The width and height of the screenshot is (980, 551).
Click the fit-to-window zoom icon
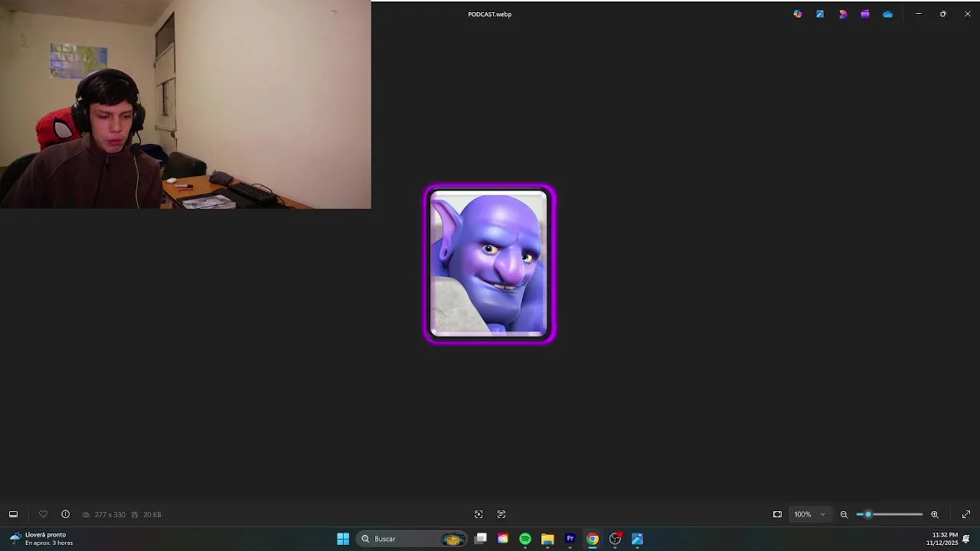777,514
